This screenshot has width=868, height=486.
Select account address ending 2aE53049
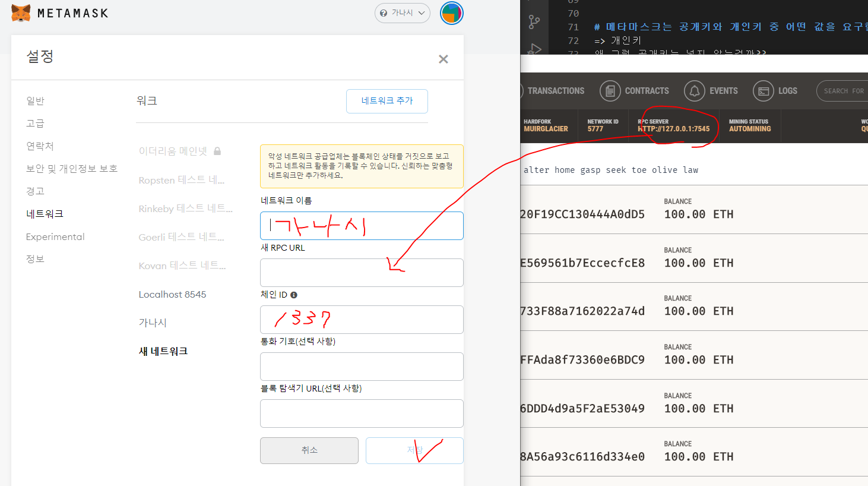pos(582,409)
